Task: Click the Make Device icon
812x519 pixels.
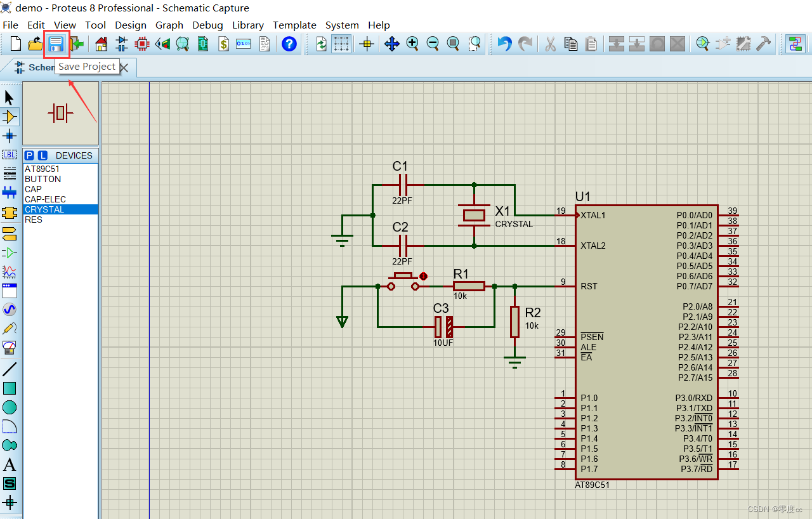Action: click(x=723, y=44)
